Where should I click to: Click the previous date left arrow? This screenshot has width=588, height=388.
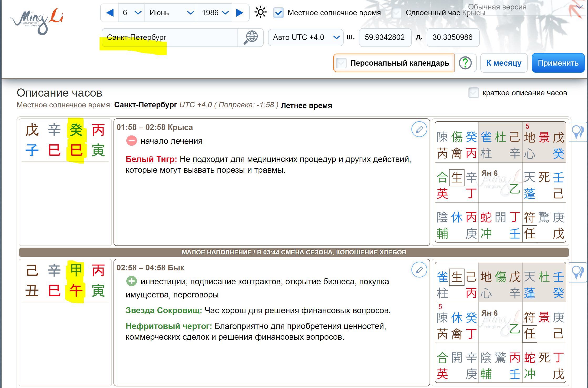pyautogui.click(x=110, y=13)
